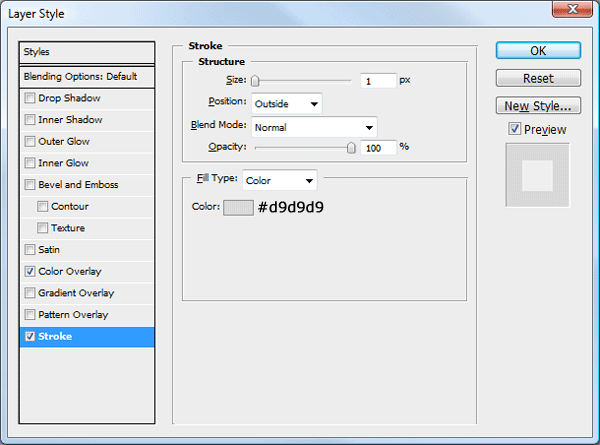
Task: Close the Layer Style dialog
Action: click(572, 9)
